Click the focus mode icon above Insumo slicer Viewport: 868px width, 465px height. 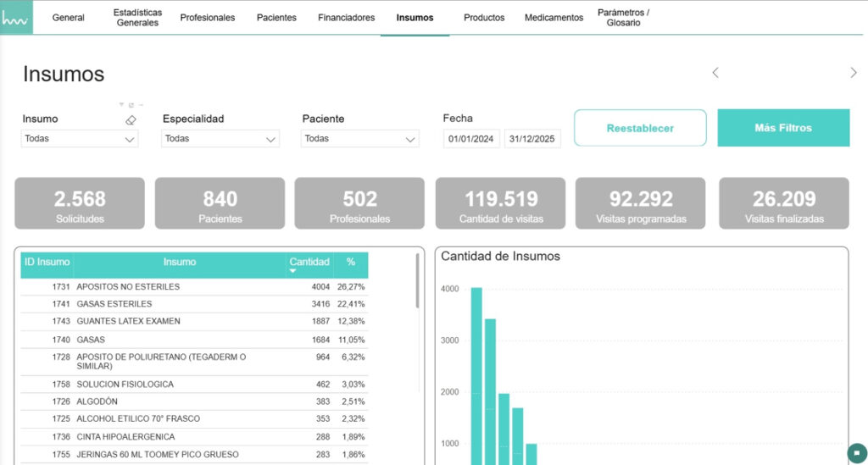pyautogui.click(x=131, y=104)
